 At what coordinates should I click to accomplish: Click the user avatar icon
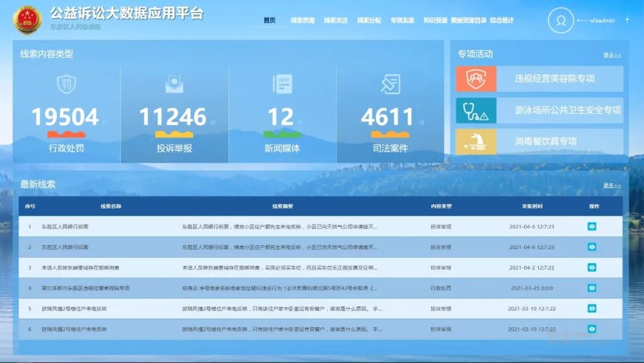pyautogui.click(x=561, y=20)
